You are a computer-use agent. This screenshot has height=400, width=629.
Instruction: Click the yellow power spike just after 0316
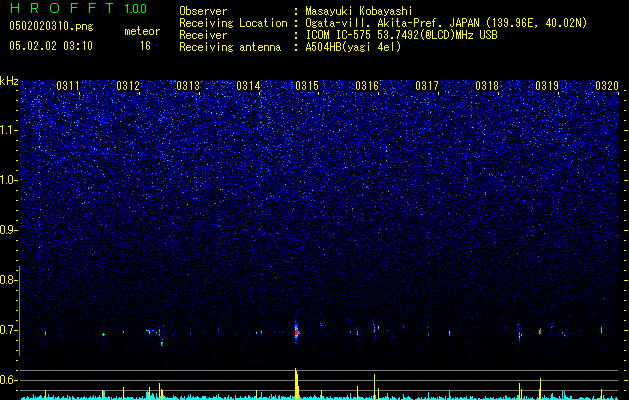(375, 386)
